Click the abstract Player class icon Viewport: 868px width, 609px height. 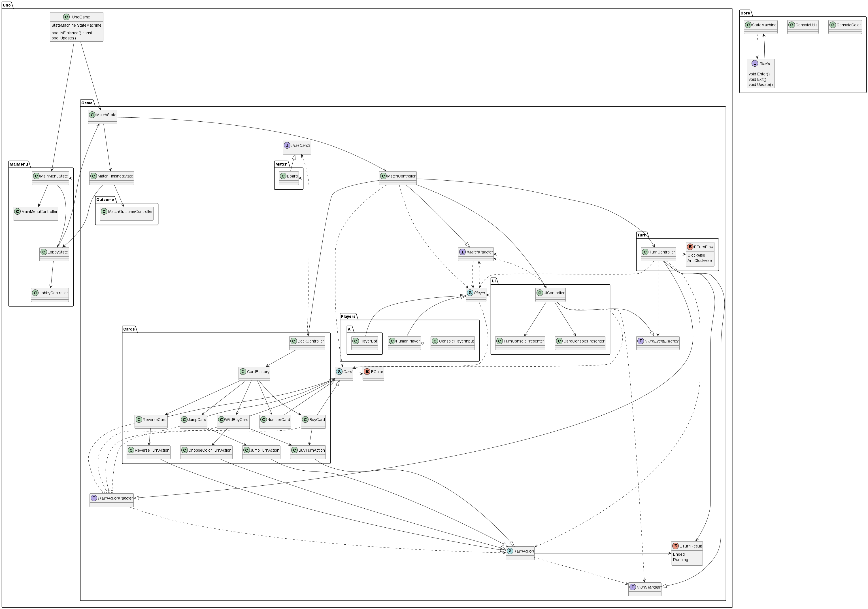pos(470,293)
